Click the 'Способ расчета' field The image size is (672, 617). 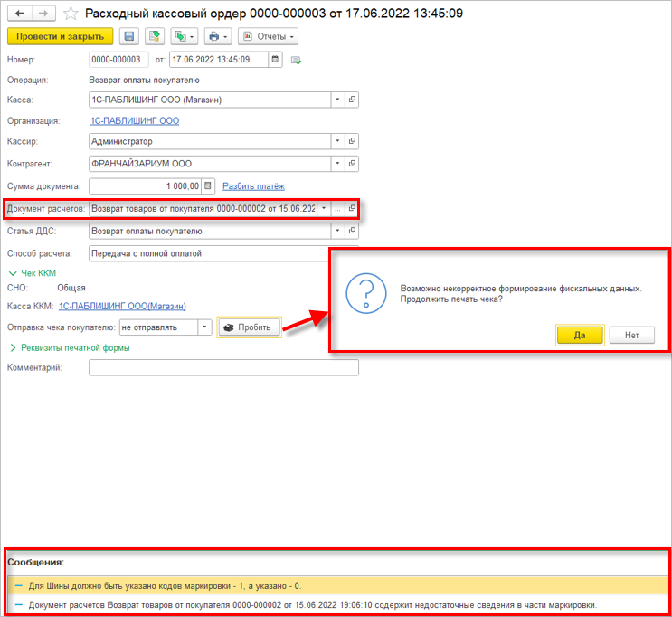(x=209, y=253)
